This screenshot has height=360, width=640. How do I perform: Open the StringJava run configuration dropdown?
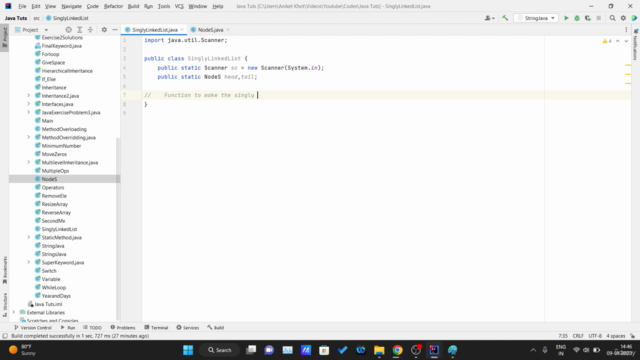tap(536, 18)
